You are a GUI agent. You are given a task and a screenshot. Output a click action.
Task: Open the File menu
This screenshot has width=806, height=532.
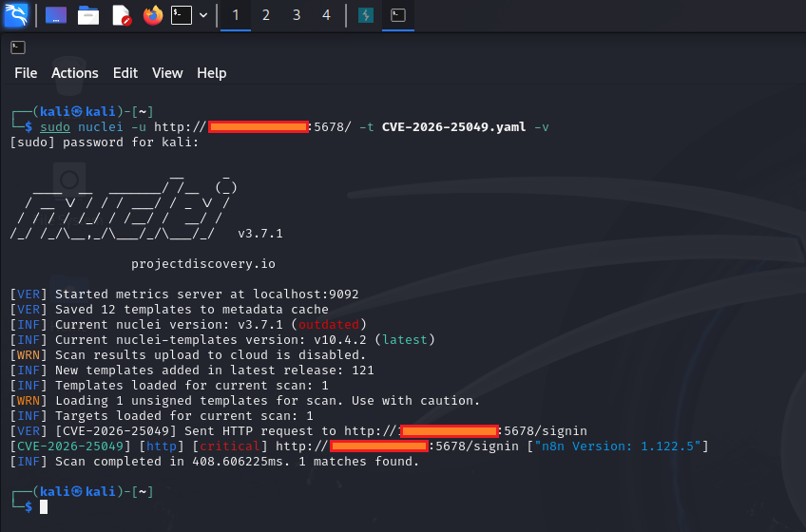tap(26, 73)
